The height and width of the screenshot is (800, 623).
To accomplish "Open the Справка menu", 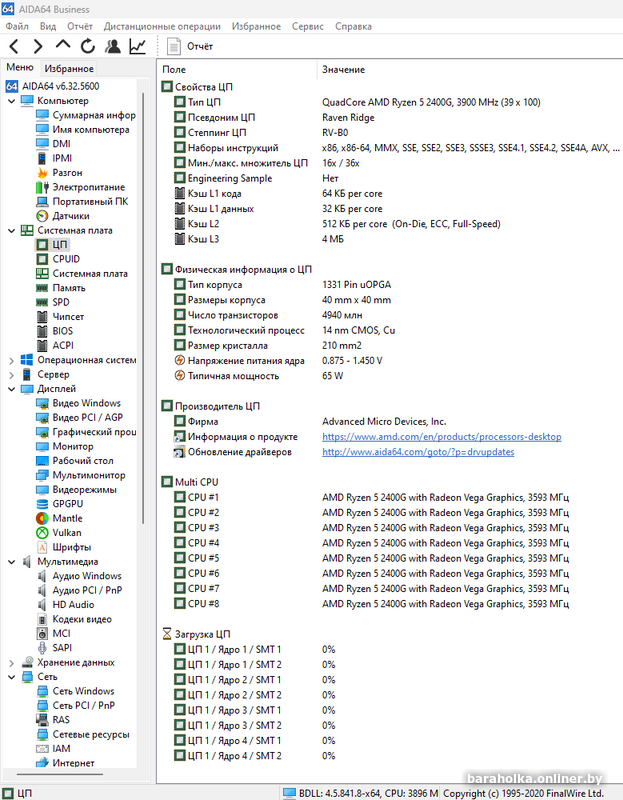I will click(353, 26).
